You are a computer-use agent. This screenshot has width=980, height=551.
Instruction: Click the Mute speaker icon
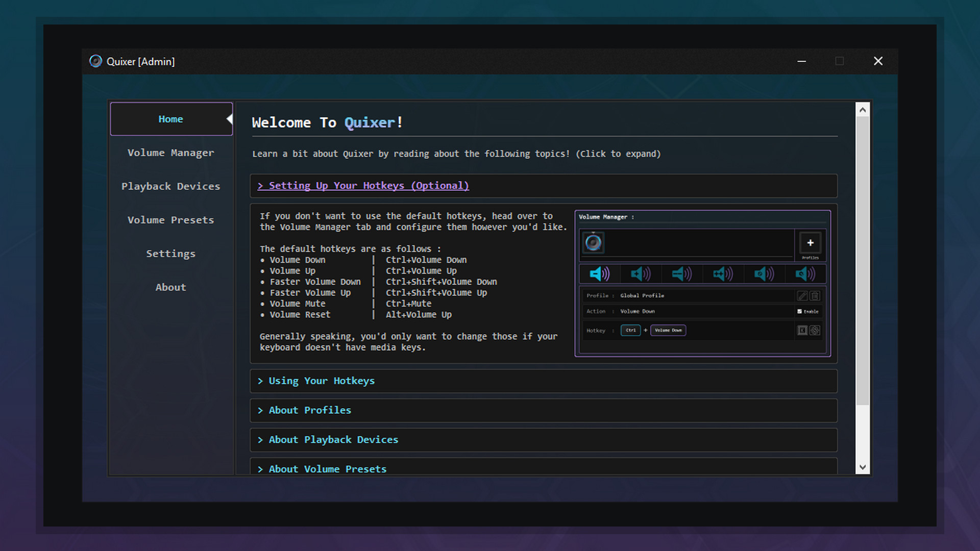click(x=763, y=274)
